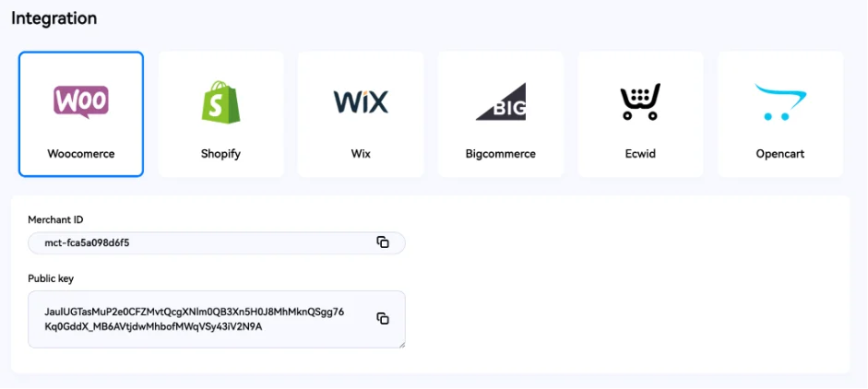Click the Public key label
This screenshot has height=389, width=868.
click(51, 278)
